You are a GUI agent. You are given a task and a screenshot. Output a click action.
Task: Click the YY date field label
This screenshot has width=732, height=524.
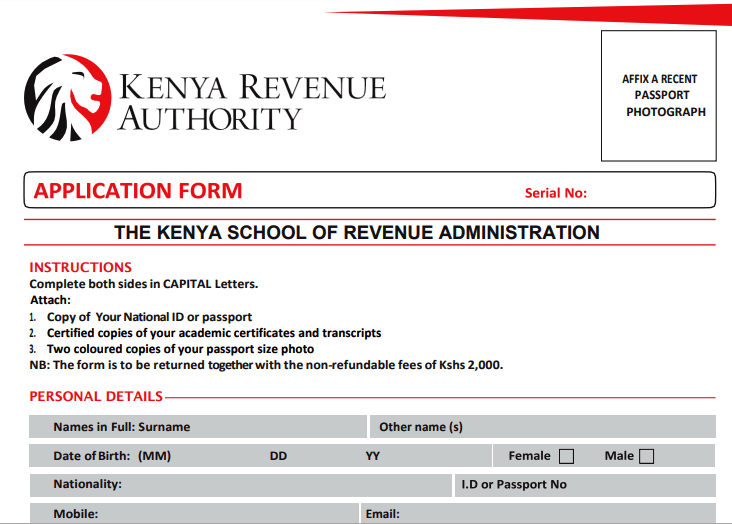(373, 456)
